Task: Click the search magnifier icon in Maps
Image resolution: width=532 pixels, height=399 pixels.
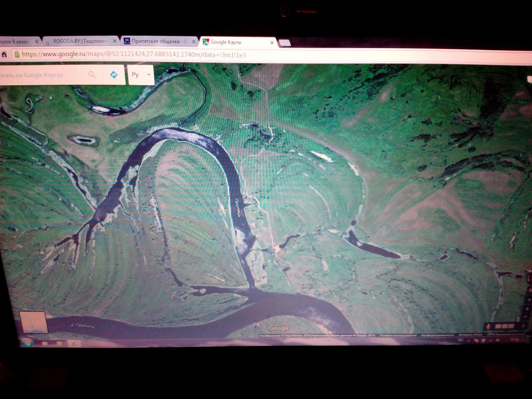Action: [92, 75]
